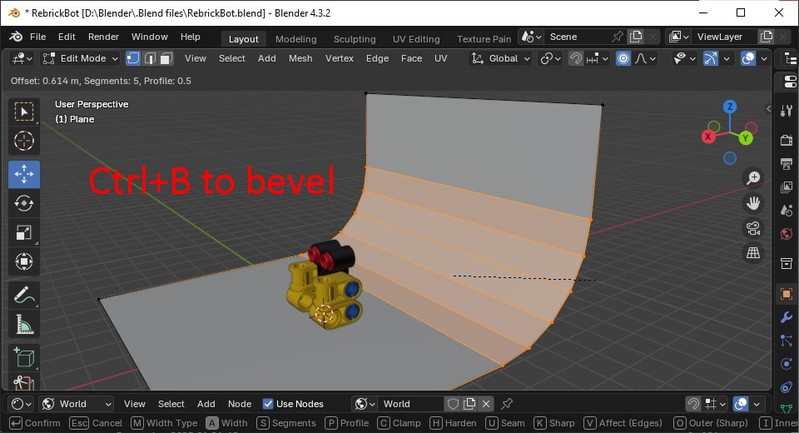This screenshot has width=799, height=433.
Task: Switch to orthographic view with grid icon
Action: tap(753, 253)
